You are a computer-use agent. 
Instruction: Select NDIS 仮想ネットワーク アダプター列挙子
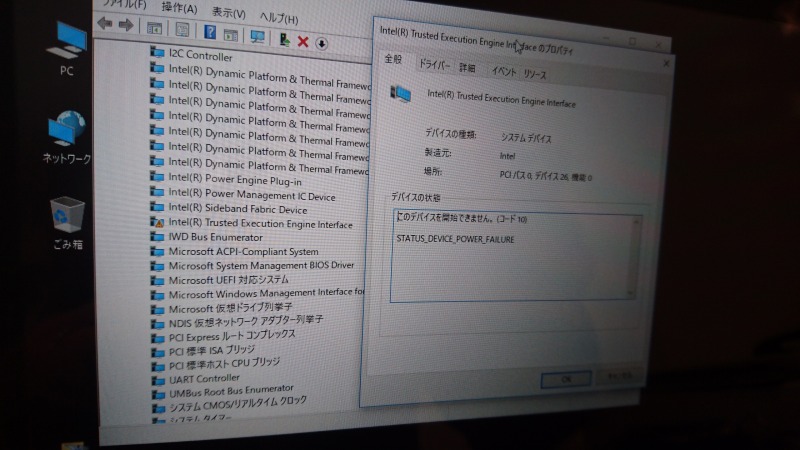click(x=246, y=321)
